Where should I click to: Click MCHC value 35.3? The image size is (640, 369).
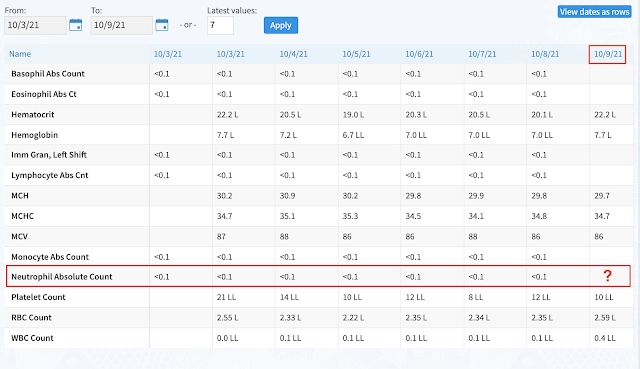pyautogui.click(x=350, y=216)
